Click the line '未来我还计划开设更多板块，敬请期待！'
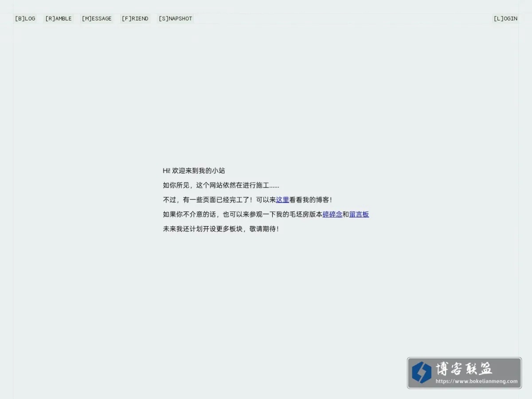 point(221,229)
